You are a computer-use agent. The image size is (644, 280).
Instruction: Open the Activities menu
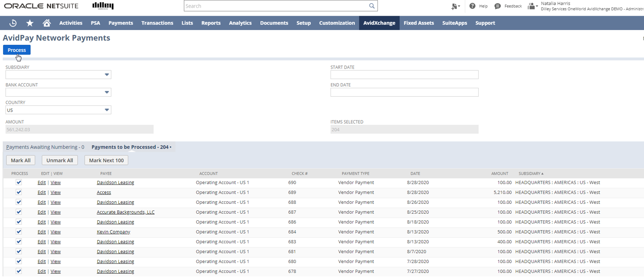pyautogui.click(x=71, y=23)
